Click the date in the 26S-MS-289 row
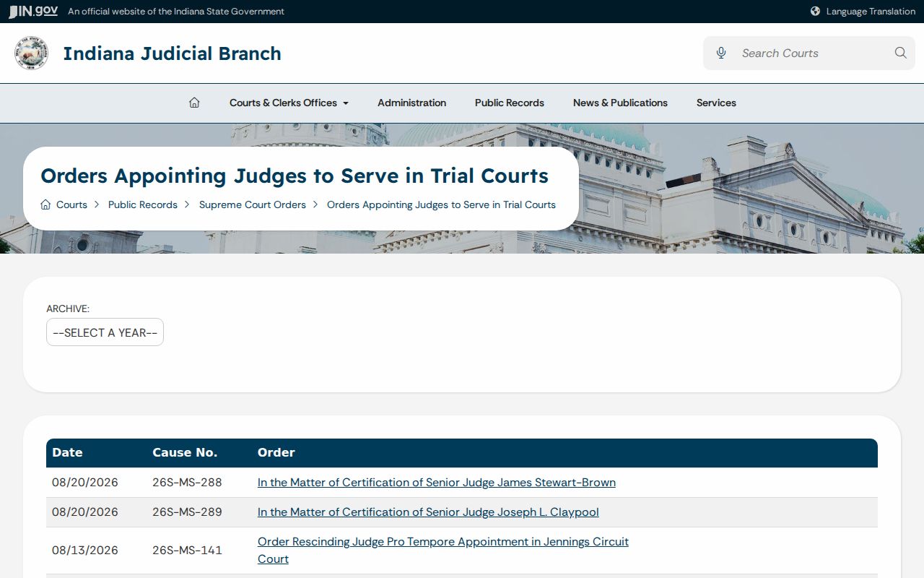Image resolution: width=924 pixels, height=578 pixels. (x=85, y=512)
